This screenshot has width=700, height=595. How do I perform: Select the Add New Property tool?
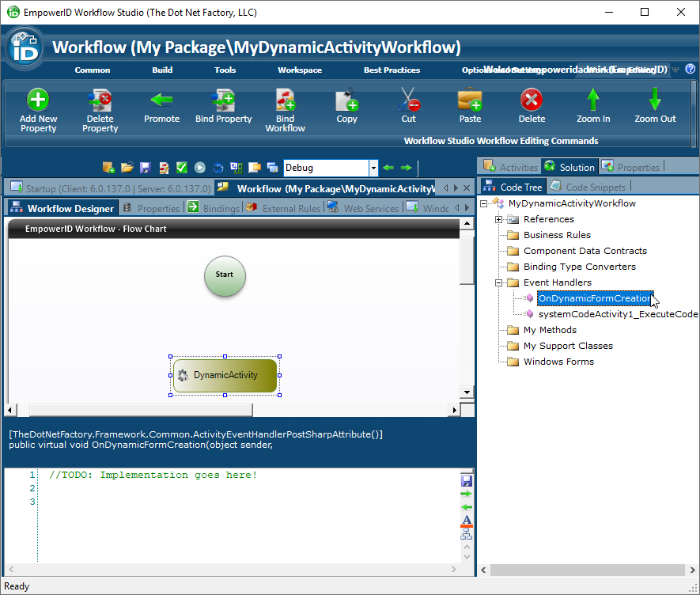[37, 104]
